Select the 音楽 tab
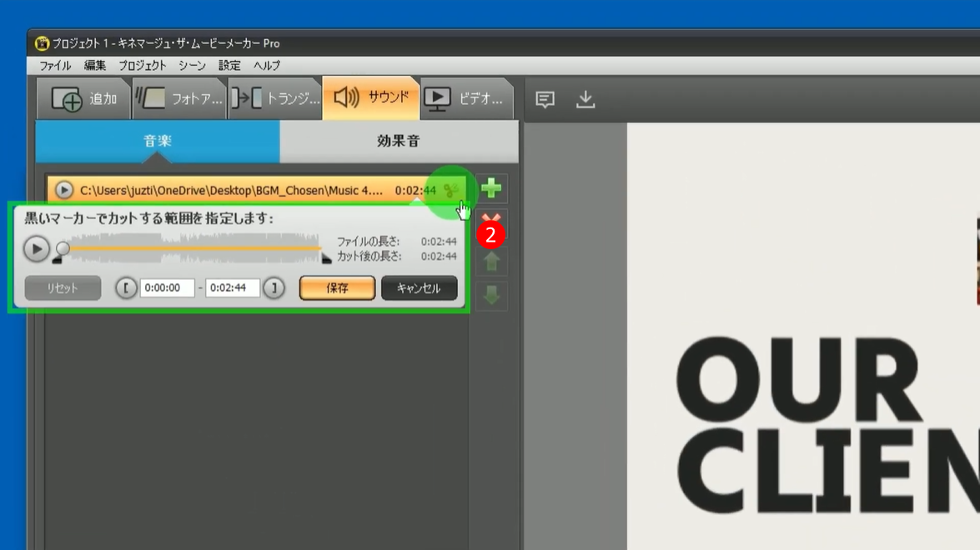 point(158,142)
